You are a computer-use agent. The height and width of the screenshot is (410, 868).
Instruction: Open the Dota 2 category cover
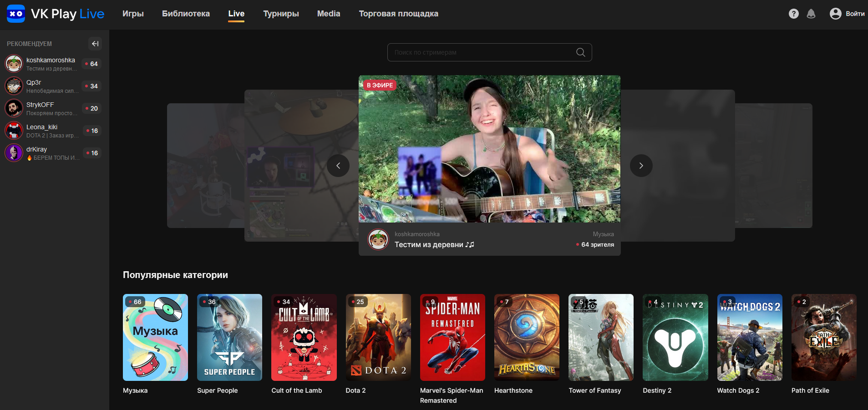coord(378,337)
